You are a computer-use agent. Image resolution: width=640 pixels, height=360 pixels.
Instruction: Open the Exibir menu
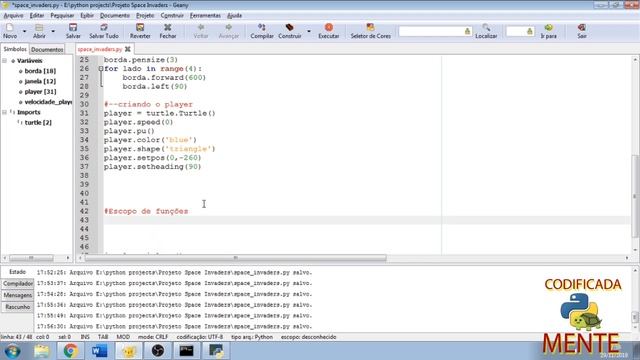[87, 16]
